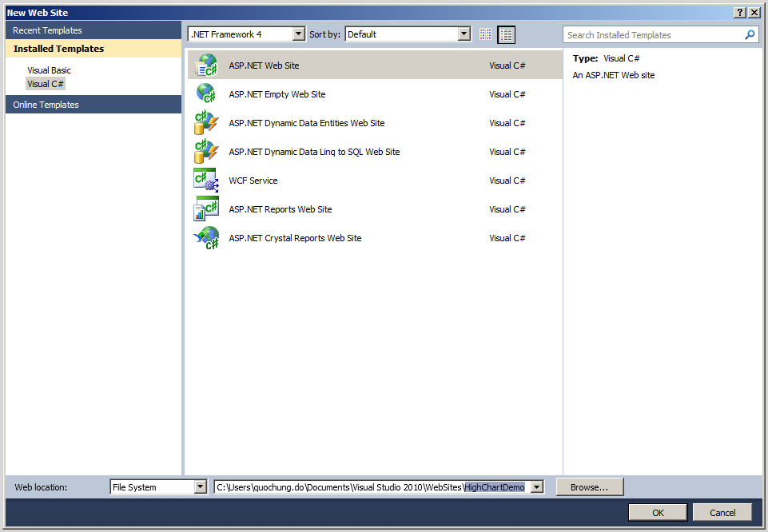Switch to small icons view

coord(485,34)
